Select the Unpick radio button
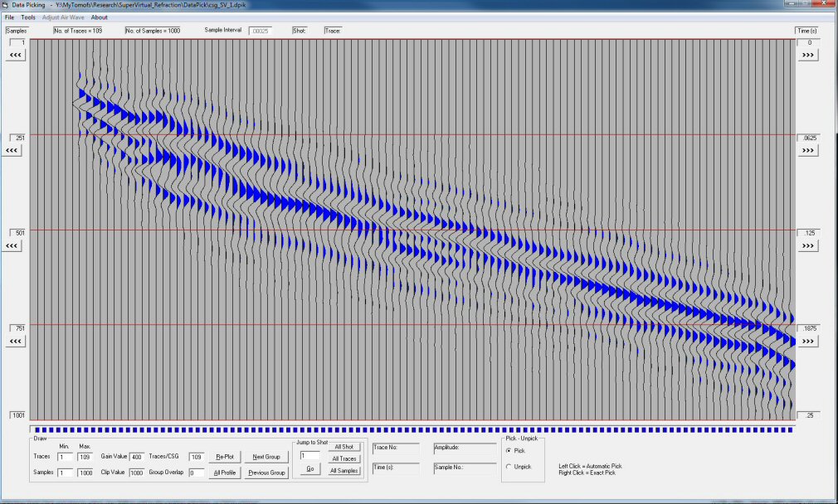Screen dimensions: 838x504 point(509,467)
